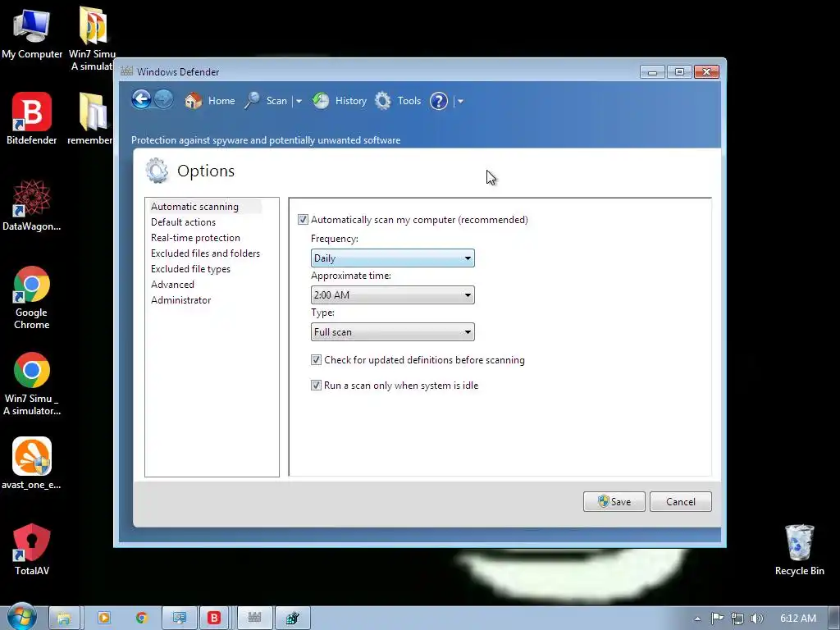Open the Frequency dropdown showing Daily
The height and width of the screenshot is (630, 840).
click(x=392, y=258)
